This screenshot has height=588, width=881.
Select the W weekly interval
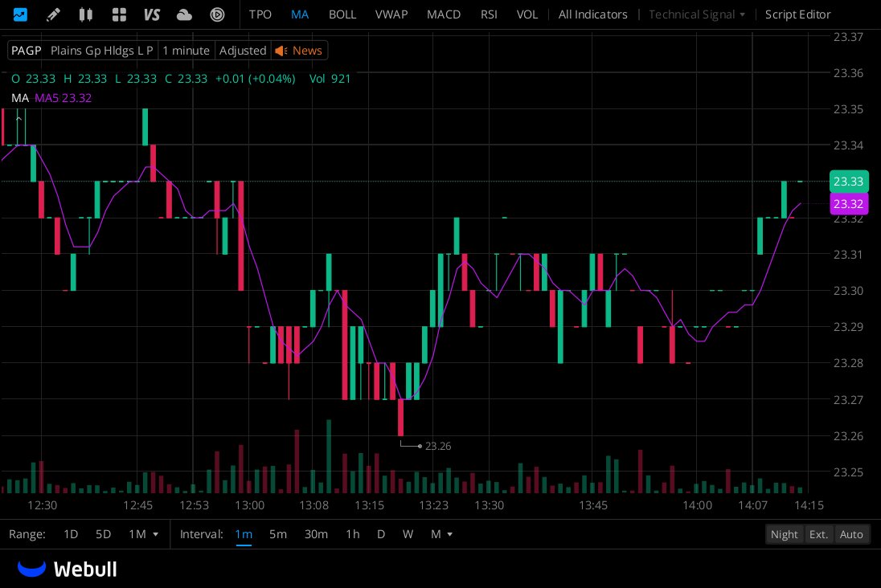408,534
